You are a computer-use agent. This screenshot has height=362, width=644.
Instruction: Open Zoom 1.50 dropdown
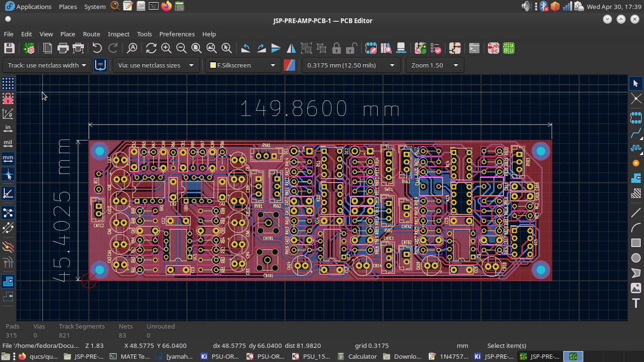click(x=435, y=66)
